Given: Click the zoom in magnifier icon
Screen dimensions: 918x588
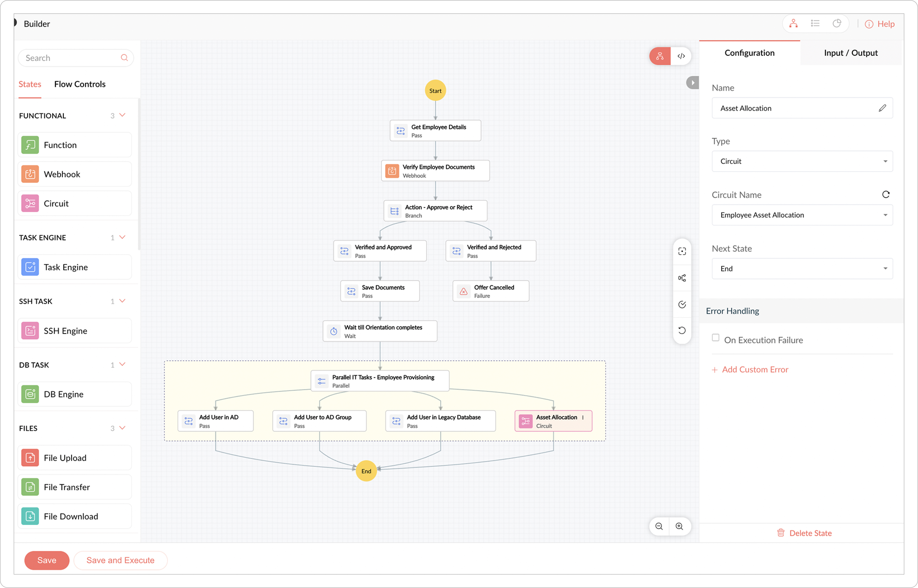Looking at the screenshot, I should [679, 526].
